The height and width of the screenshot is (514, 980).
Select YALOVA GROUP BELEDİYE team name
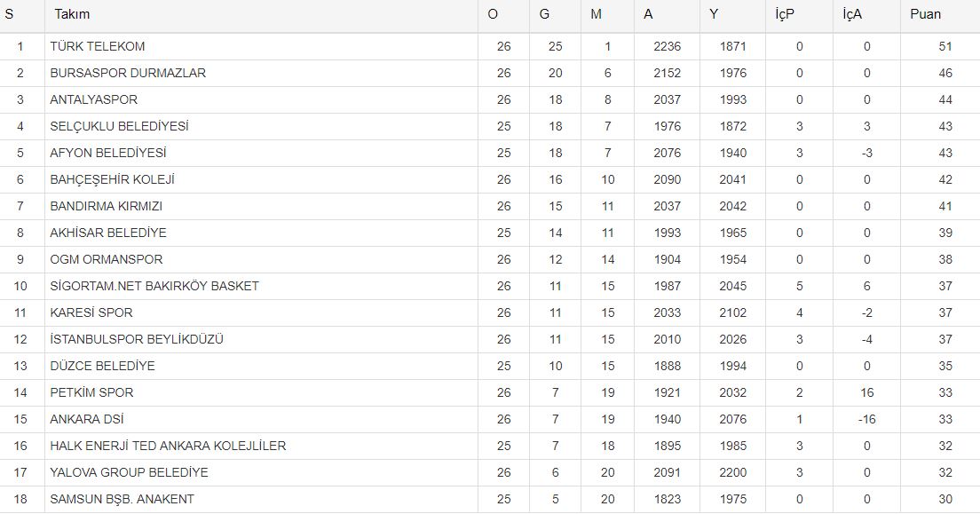(x=129, y=472)
